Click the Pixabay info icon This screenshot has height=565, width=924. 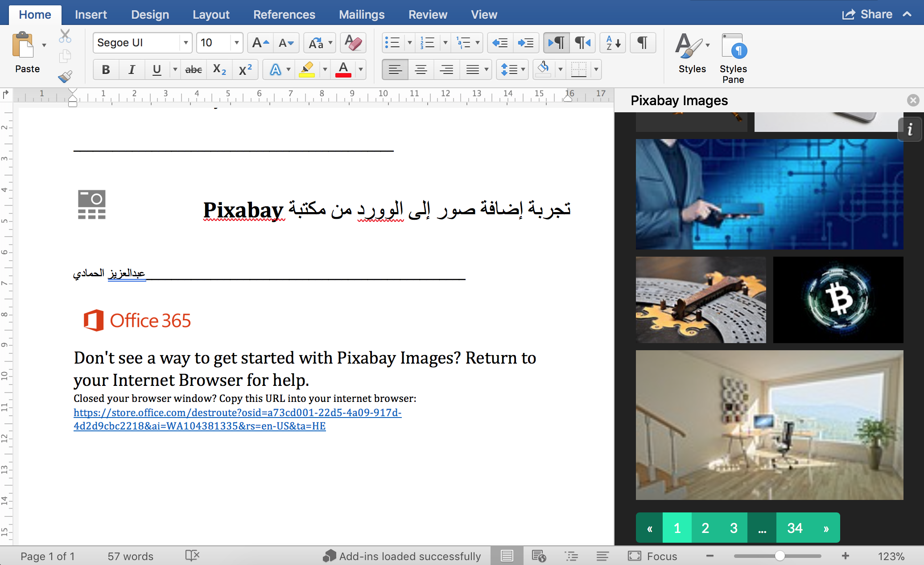coord(910,130)
